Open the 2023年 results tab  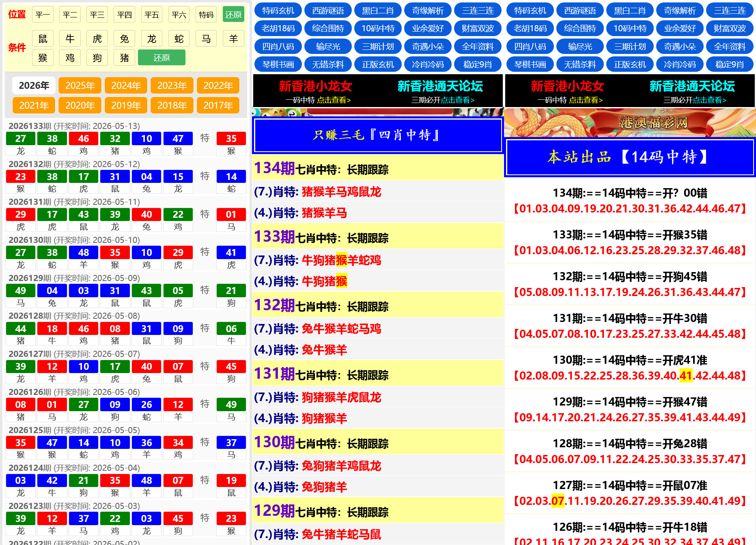(172, 86)
